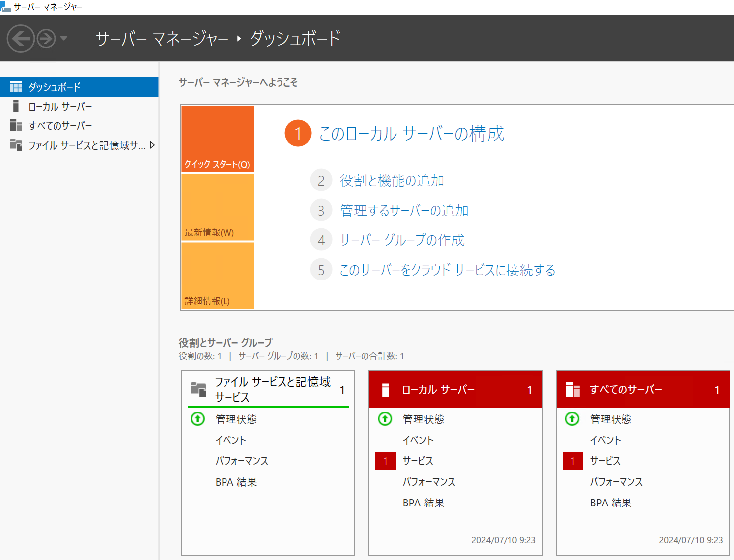734x560 pixels.
Task: Open BPA 結果 in ファイル サービス tile
Action: coord(236,482)
